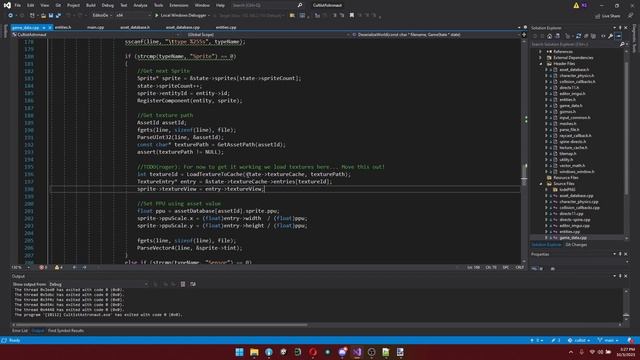Open File Explorer from the taskbar
Screen dimensions: 640x360
tap(254, 352)
